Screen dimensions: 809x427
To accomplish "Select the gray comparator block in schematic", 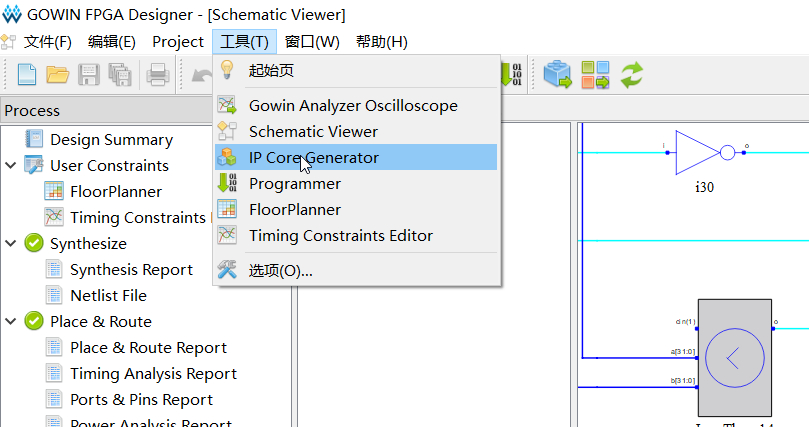I will tap(735, 357).
